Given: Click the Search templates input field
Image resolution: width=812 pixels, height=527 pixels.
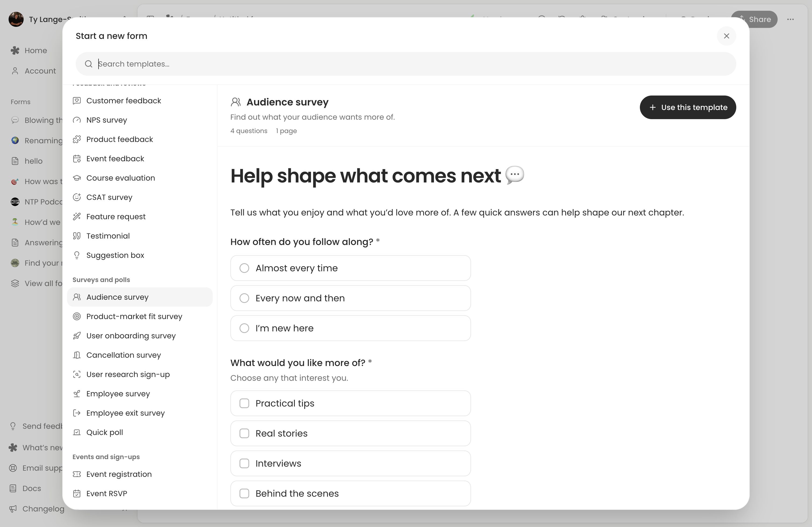Looking at the screenshot, I should pos(406,64).
